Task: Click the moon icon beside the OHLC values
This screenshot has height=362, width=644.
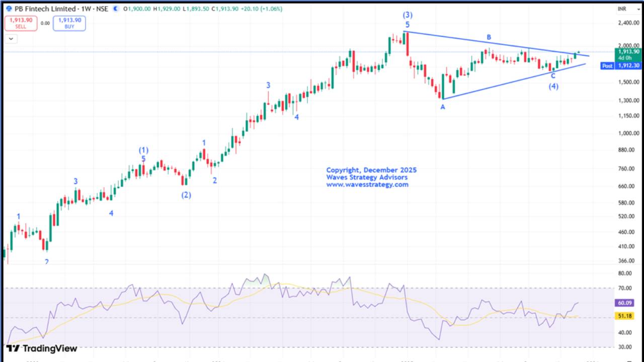Action: pos(115,8)
